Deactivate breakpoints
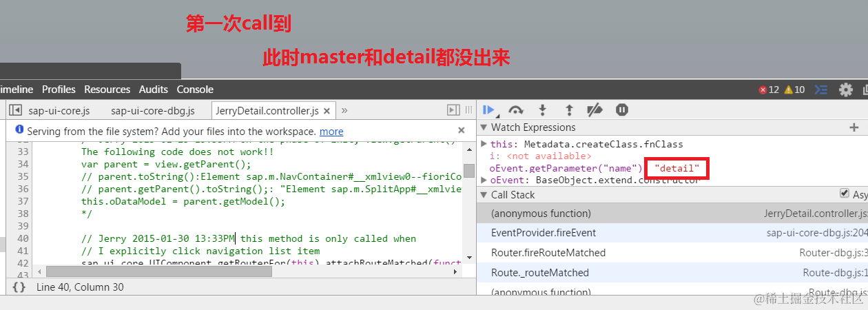 coord(595,110)
